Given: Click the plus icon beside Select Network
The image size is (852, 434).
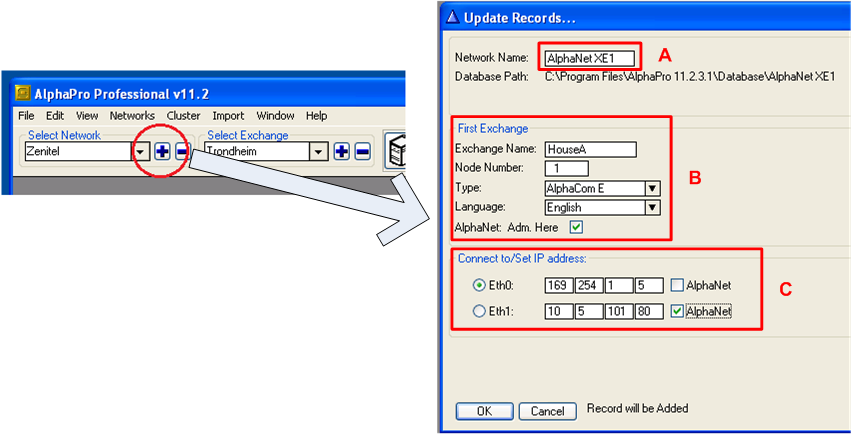Looking at the screenshot, I should pyautogui.click(x=162, y=152).
